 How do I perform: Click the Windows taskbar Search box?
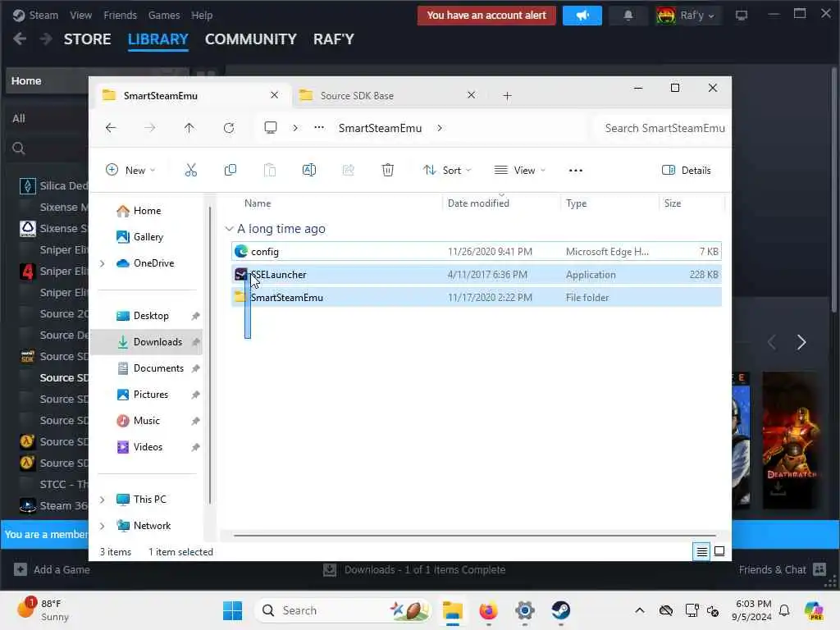(344, 610)
